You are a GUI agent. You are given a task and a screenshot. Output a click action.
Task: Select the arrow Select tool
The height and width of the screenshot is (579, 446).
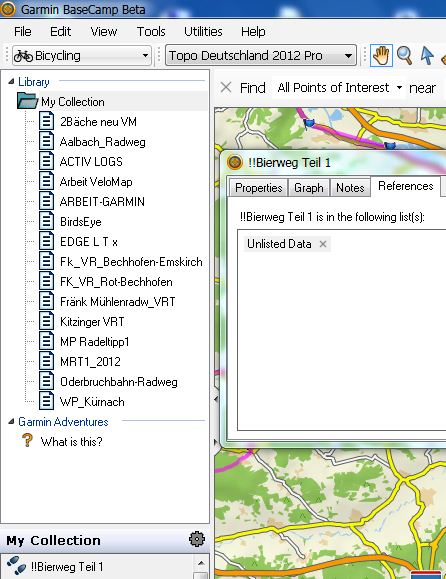pyautogui.click(x=426, y=56)
